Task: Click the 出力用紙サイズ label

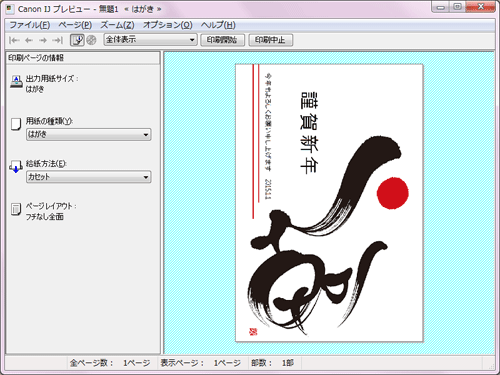Action: click(x=52, y=79)
